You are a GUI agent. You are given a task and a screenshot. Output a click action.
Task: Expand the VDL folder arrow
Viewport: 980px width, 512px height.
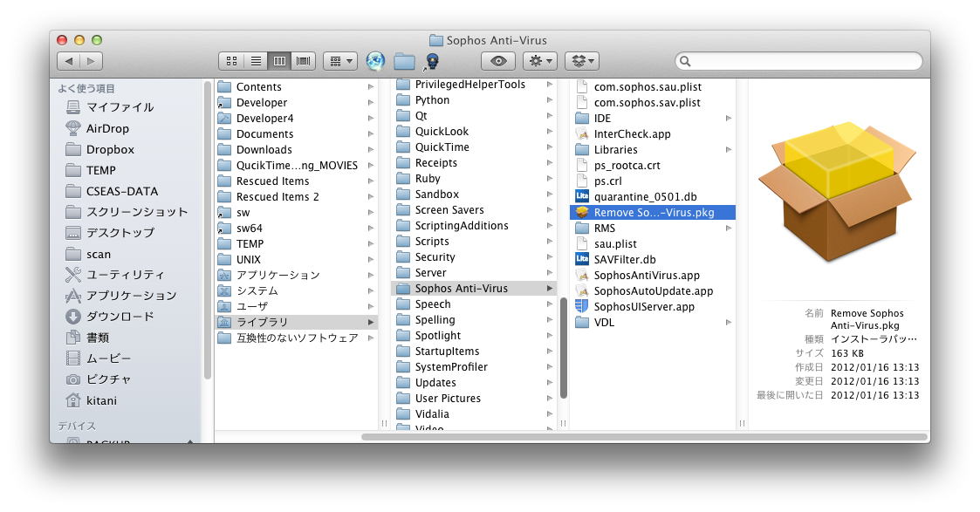728,322
